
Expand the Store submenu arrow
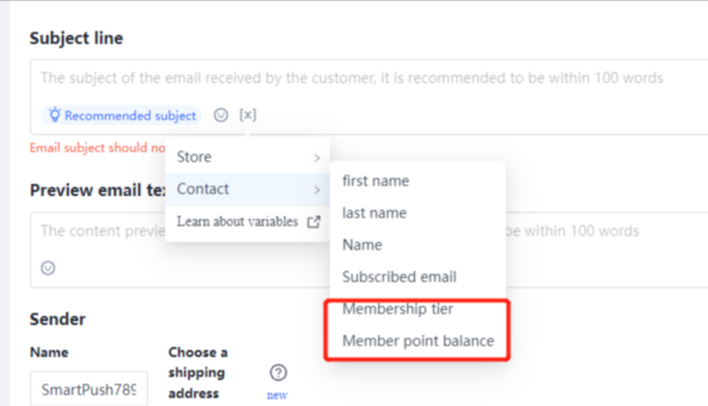(x=316, y=158)
